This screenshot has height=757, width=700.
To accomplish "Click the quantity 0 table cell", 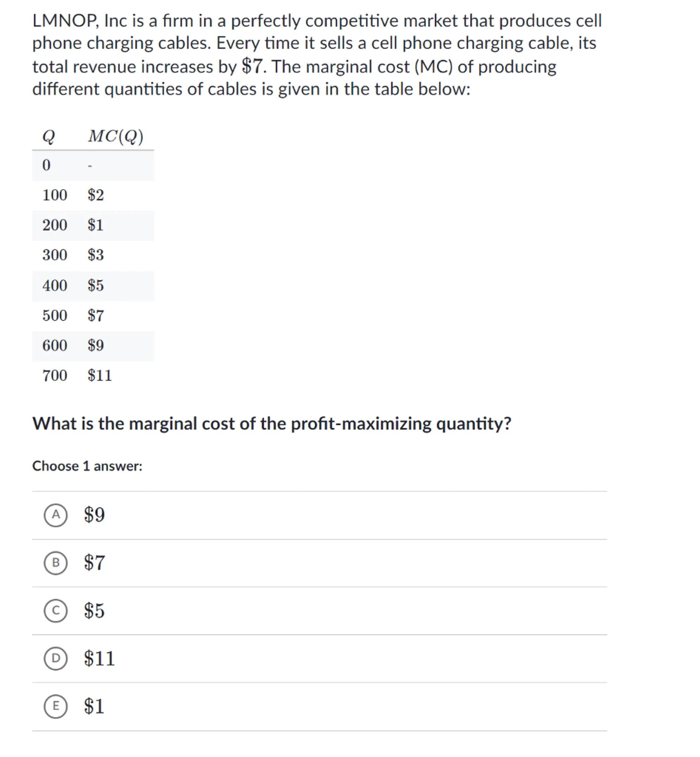I will (46, 165).
